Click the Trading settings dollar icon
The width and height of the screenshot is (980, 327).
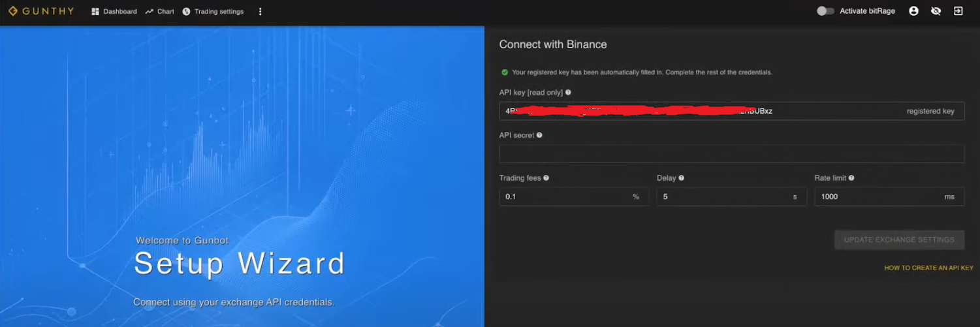coord(186,11)
